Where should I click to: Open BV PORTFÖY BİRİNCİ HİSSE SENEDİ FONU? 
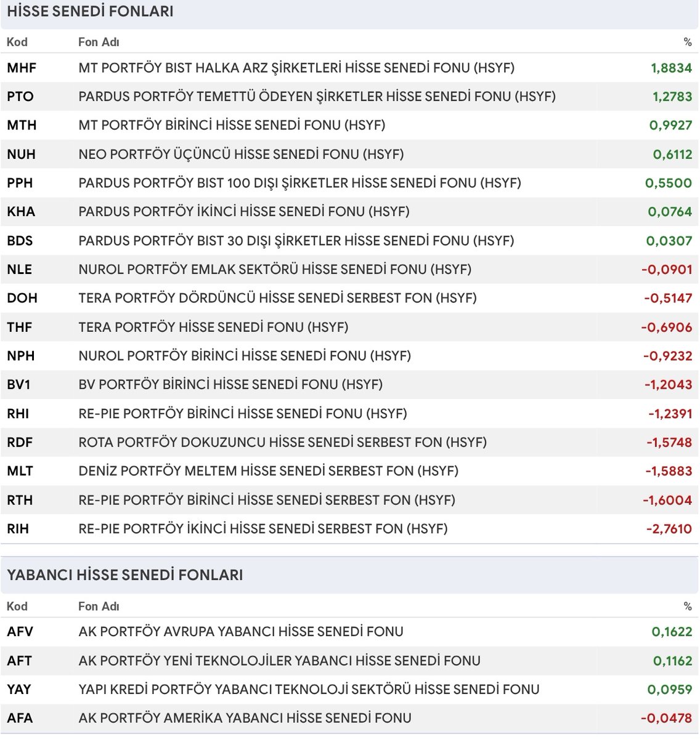pos(230,385)
